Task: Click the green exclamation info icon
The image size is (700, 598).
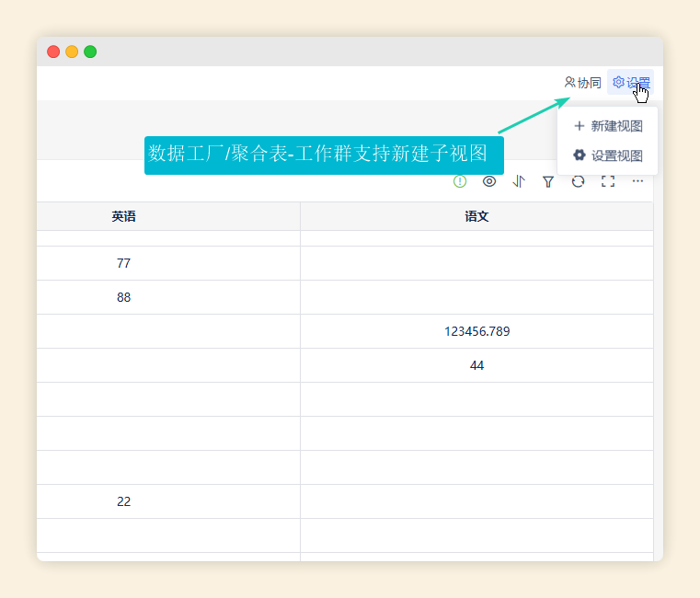Action: (460, 181)
